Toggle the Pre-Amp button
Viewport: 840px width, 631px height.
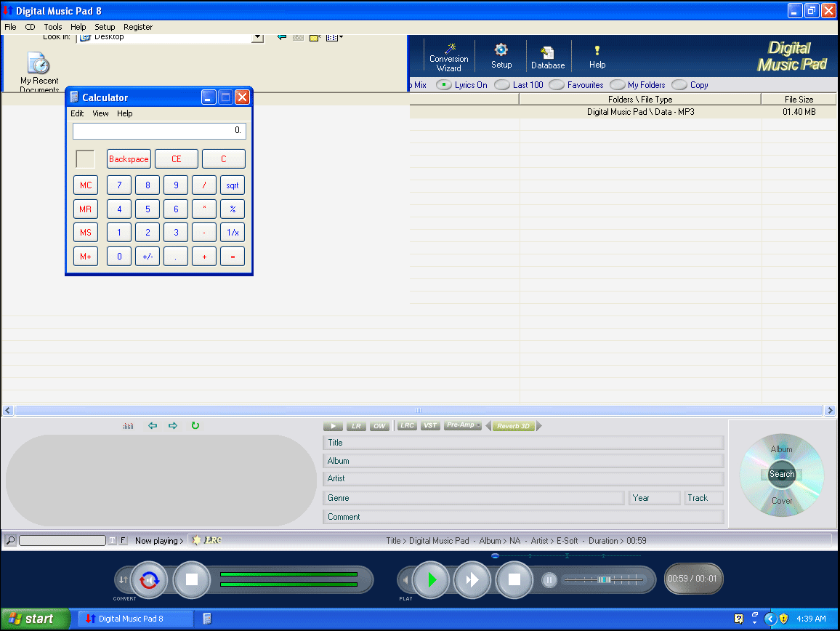point(463,425)
